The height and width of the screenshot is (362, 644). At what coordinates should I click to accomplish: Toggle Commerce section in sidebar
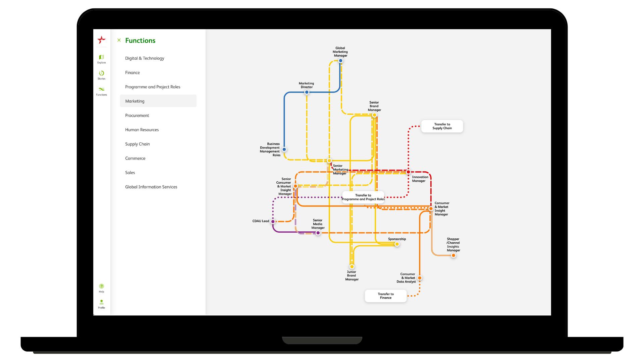(x=135, y=158)
